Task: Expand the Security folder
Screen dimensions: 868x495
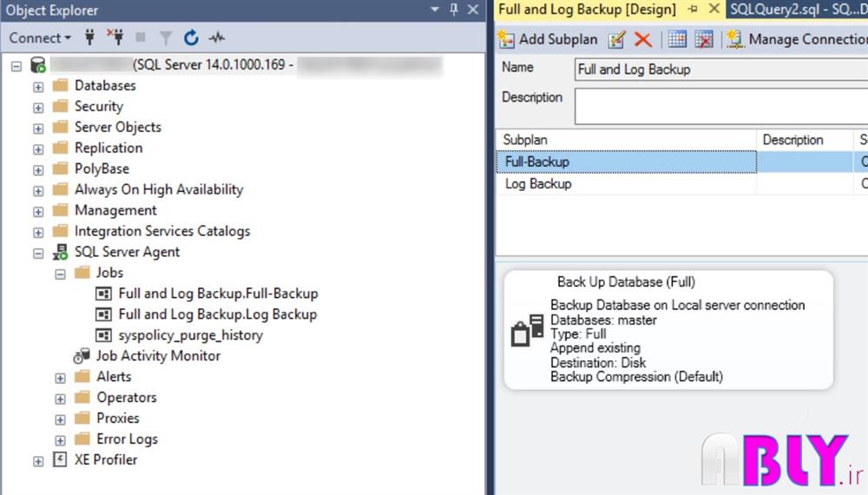Action: pyautogui.click(x=38, y=108)
